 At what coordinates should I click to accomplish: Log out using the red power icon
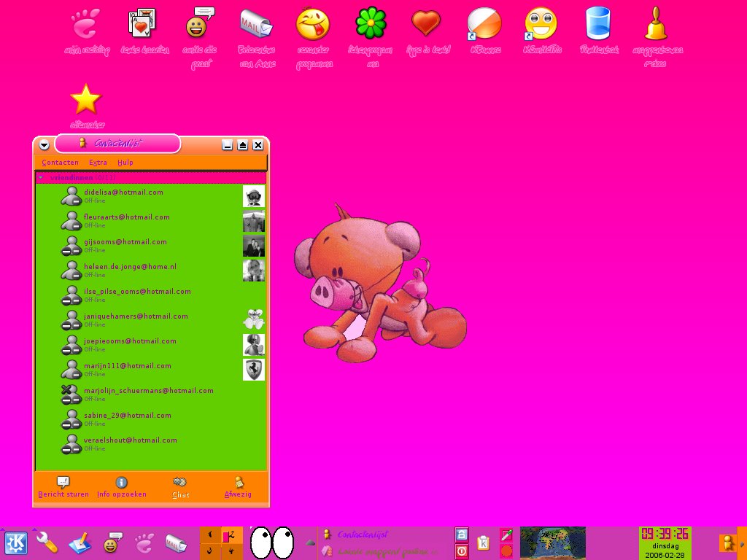click(461, 551)
